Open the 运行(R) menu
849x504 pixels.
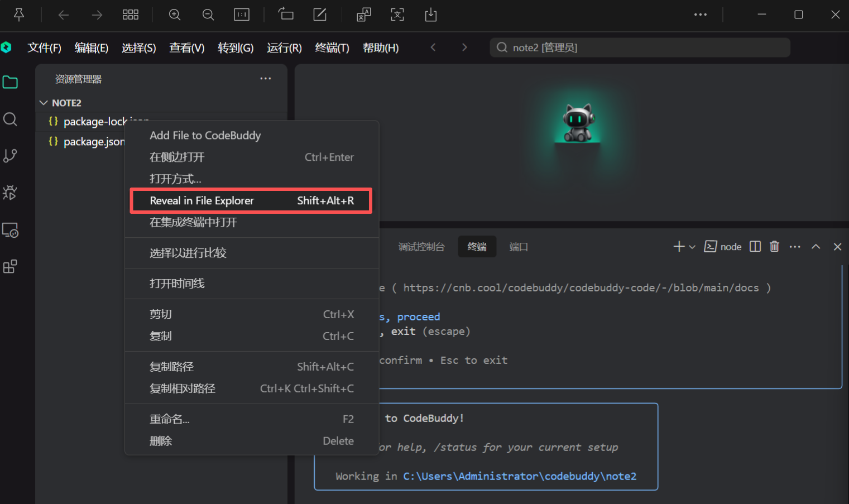click(x=284, y=48)
